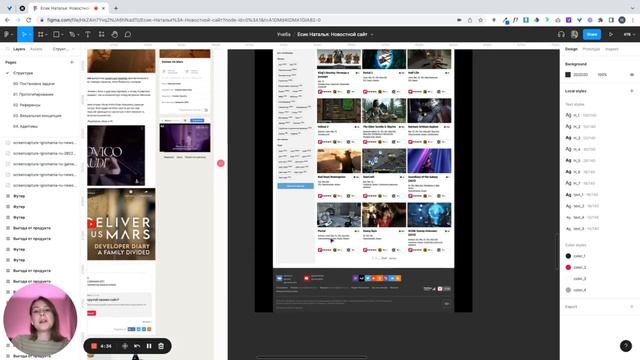The height and width of the screenshot is (360, 640).
Task: Switch to the Assets tab
Action: (36, 49)
